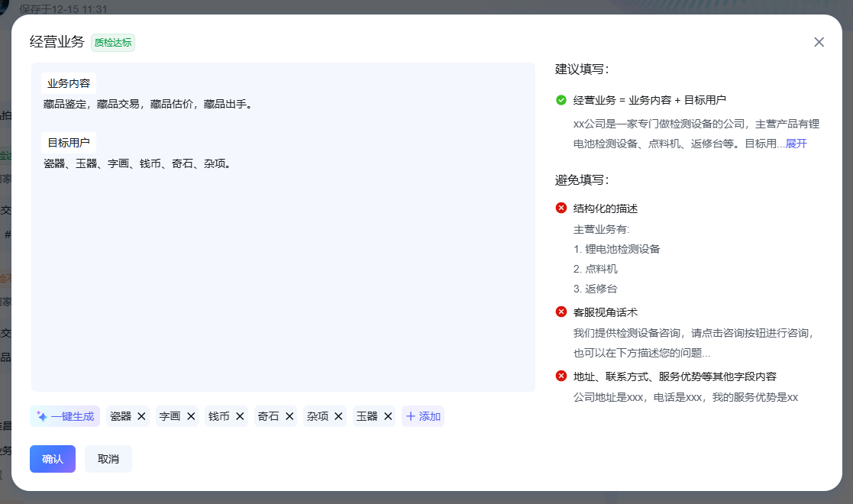Close the 经营业务 dialog

click(x=819, y=42)
